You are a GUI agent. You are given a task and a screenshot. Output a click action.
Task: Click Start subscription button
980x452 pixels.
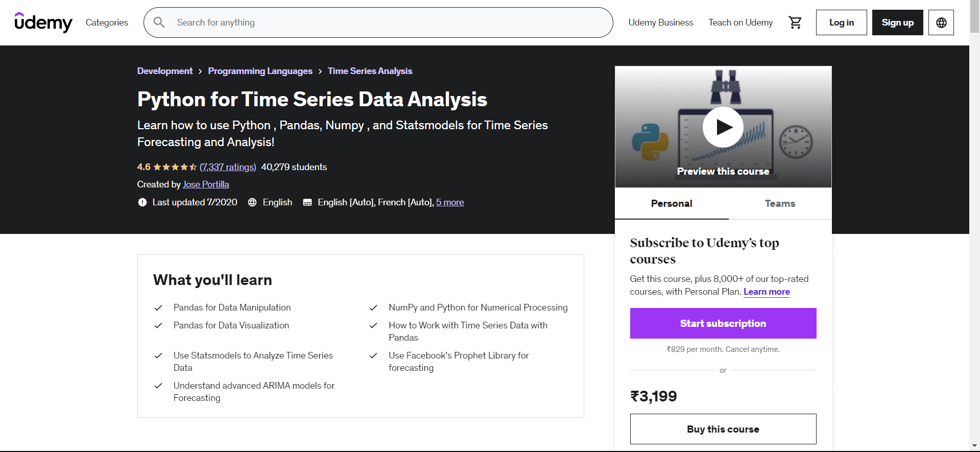tap(723, 323)
